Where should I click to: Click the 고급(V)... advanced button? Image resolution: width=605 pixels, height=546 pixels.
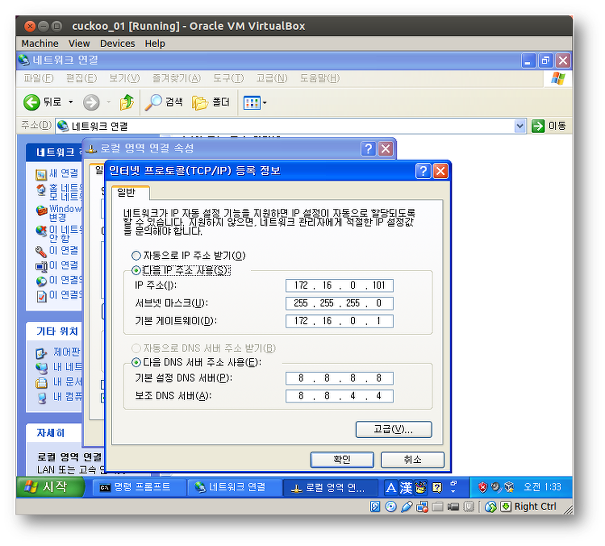(x=394, y=429)
